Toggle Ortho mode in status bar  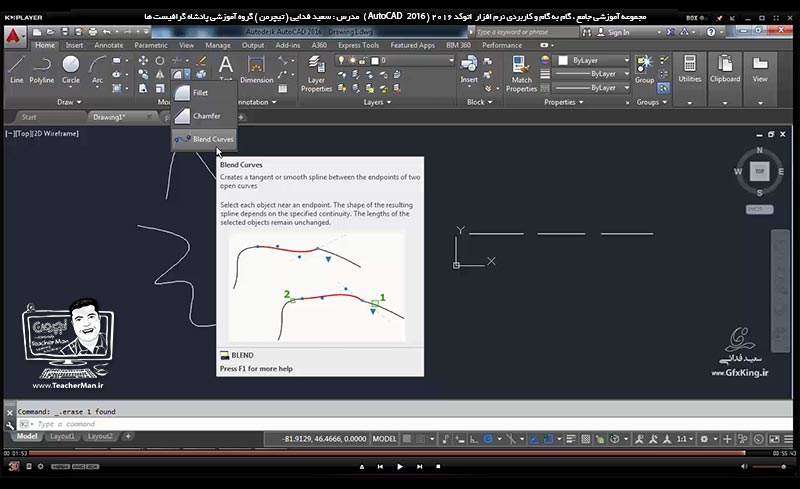coord(474,438)
